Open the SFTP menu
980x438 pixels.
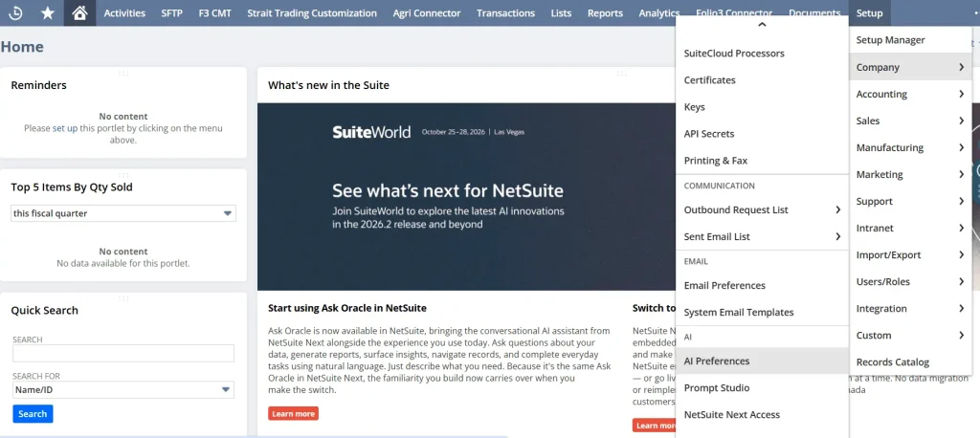(x=172, y=12)
